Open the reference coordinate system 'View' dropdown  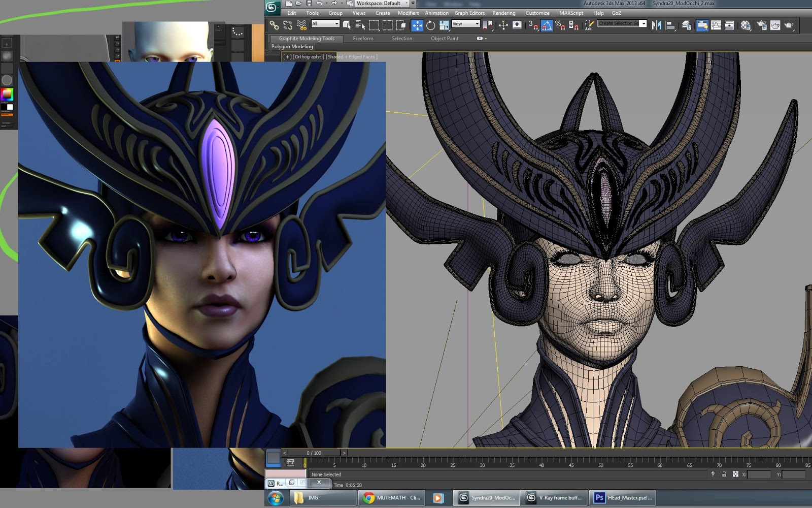[465, 24]
